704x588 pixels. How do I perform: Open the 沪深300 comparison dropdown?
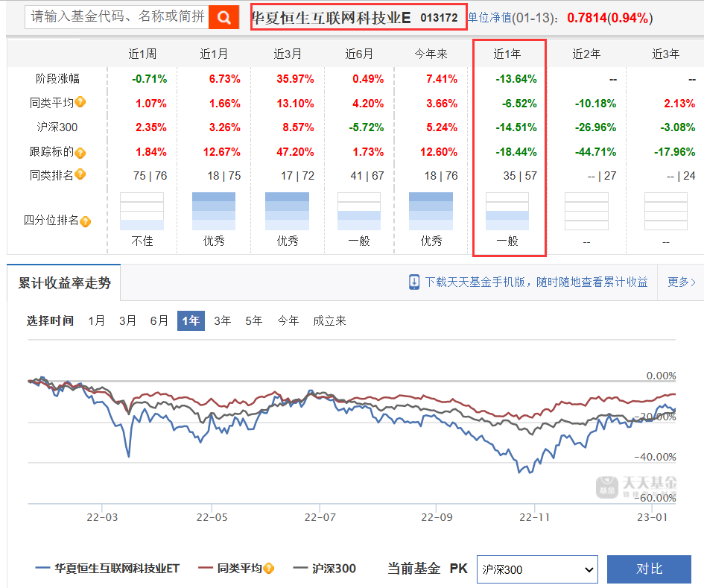pos(537,569)
